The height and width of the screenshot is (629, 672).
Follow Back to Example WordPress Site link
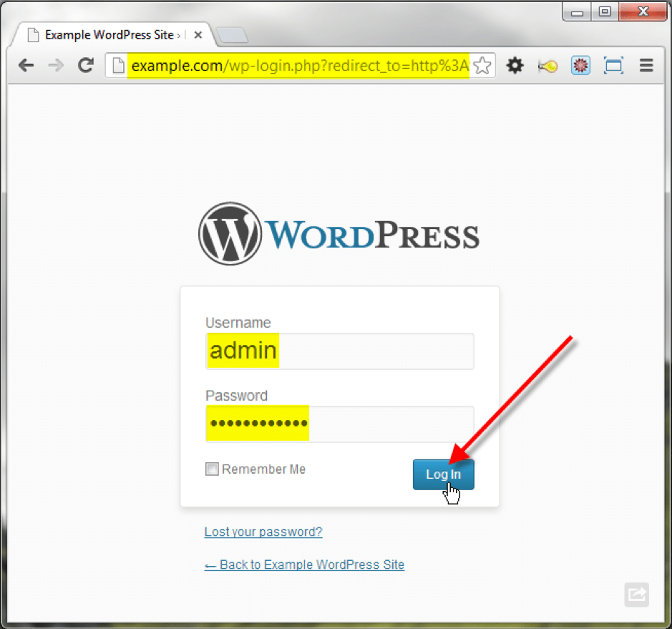[x=304, y=565]
